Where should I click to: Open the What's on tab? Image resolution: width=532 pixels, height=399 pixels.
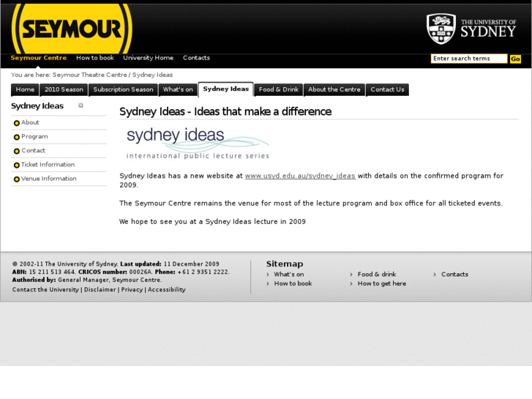178,89
